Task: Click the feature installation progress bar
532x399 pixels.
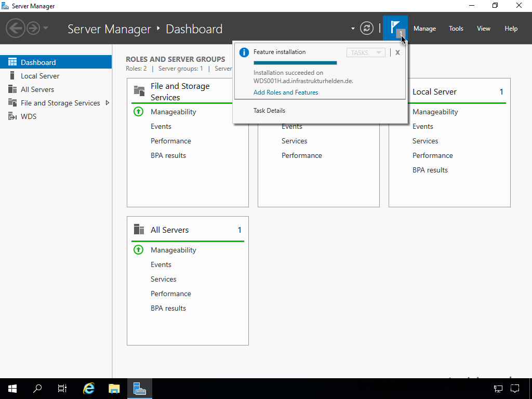Action: [295, 63]
